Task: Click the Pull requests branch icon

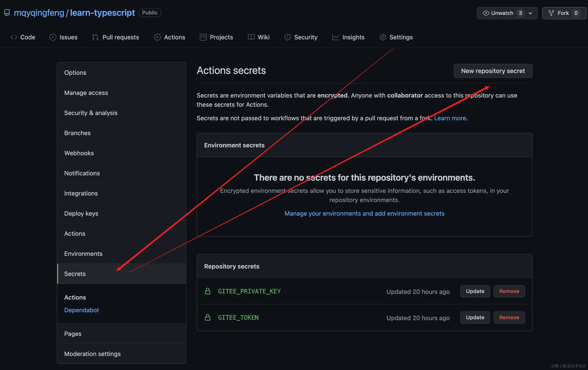Action: click(x=95, y=37)
